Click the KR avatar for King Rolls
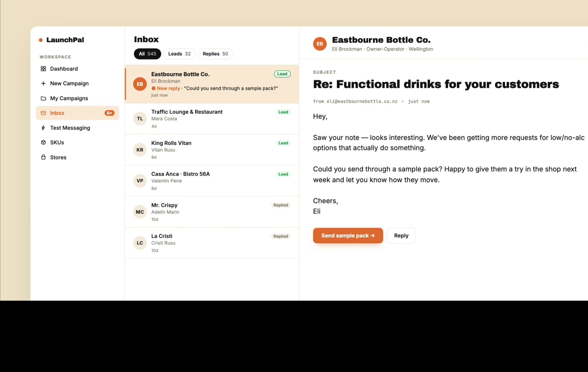 click(140, 150)
